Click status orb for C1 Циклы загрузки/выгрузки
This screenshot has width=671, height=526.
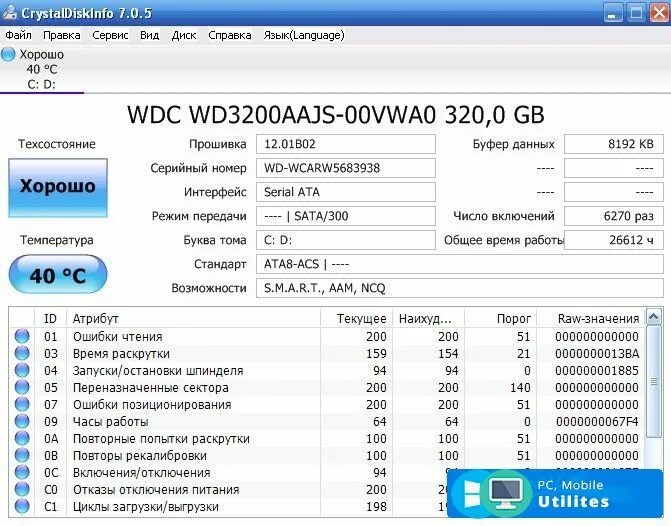click(22, 507)
